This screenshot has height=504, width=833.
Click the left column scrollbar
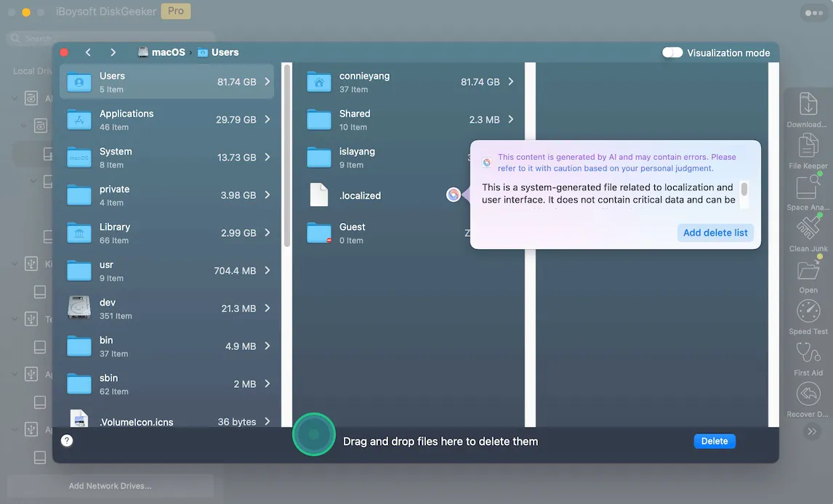tap(287, 155)
